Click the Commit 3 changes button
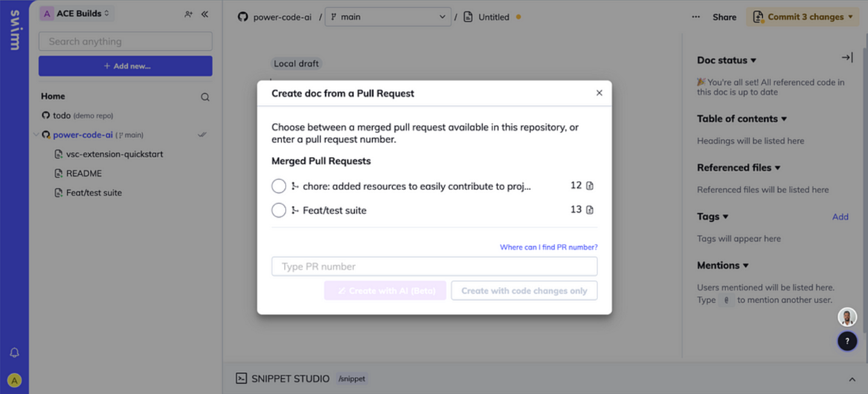 (802, 17)
